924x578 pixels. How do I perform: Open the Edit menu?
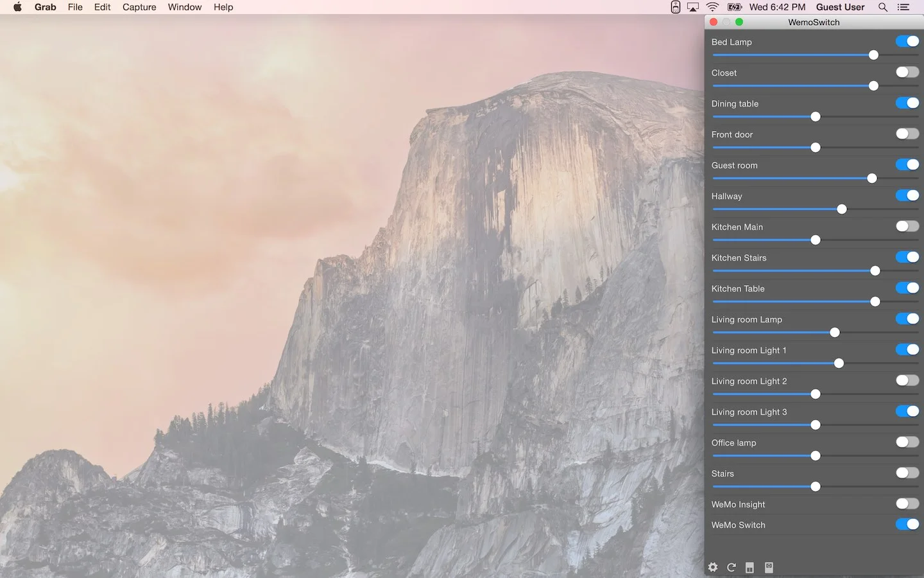[102, 7]
